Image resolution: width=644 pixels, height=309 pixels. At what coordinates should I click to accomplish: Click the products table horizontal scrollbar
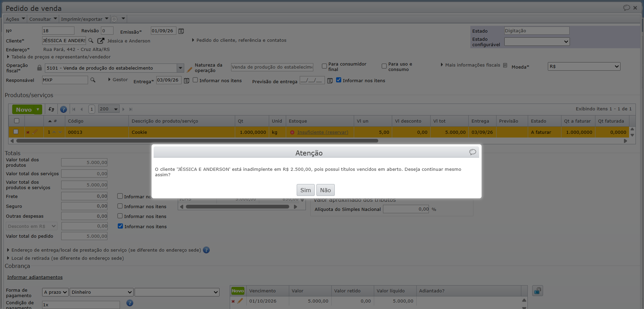197,141
